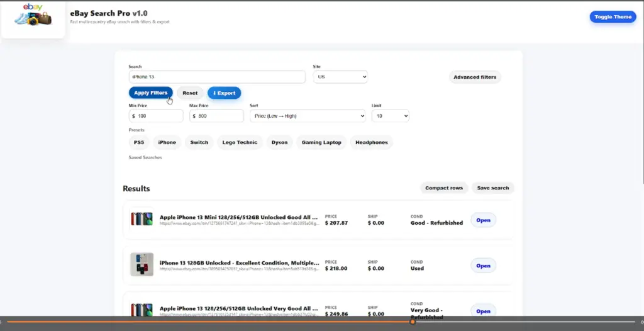Click condition text Good - Refurbished
This screenshot has width=644, height=331.
436,223
